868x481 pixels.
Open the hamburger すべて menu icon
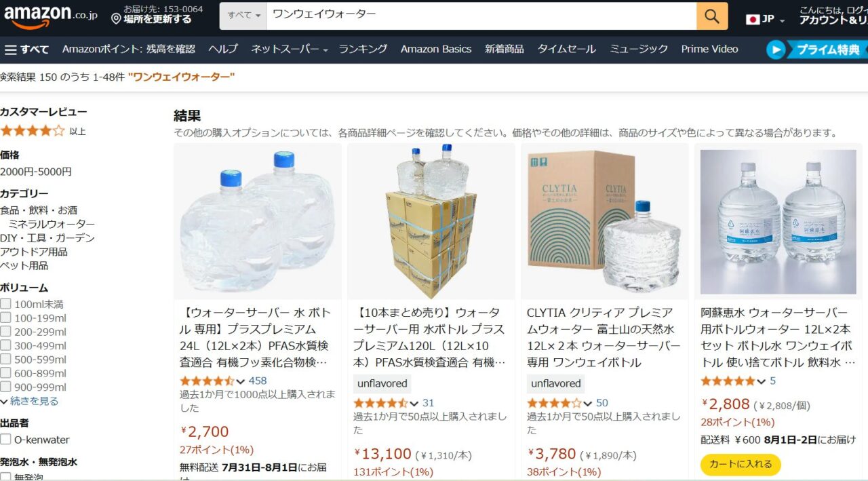pyautogui.click(x=10, y=50)
